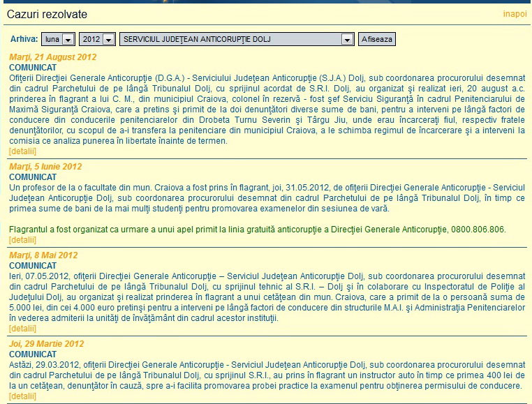Screen dimensions: 532x404
Task: Click the paragraph starting 'Ieri, 07.05.2012'
Action: [x=267, y=297]
